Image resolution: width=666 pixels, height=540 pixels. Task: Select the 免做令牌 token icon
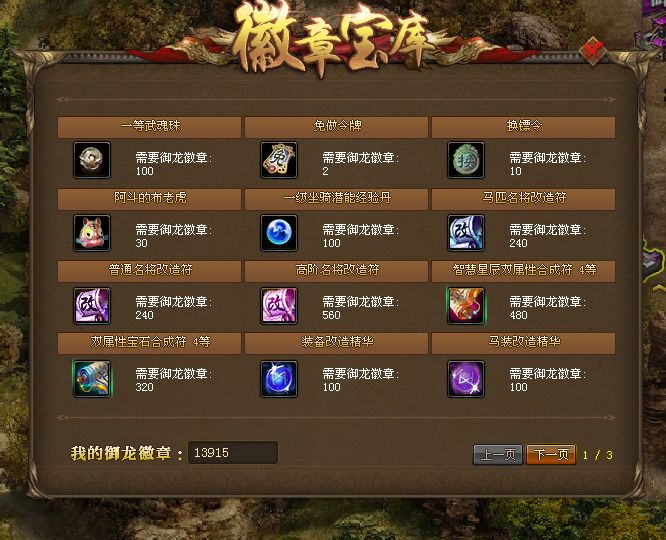point(279,160)
